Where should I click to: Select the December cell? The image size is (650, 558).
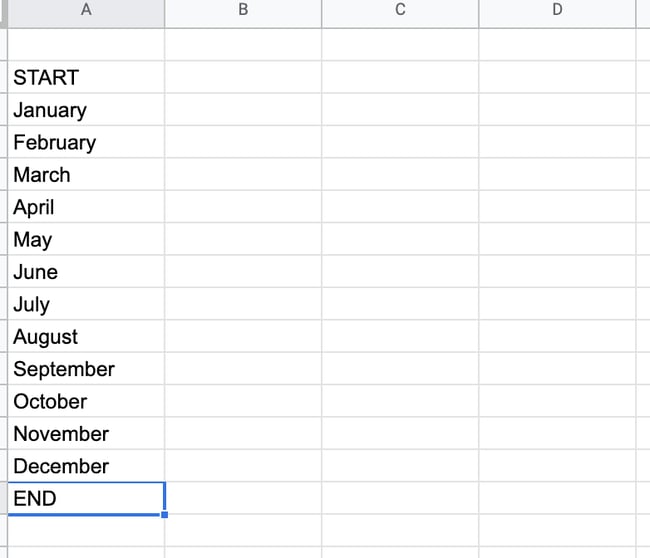pyautogui.click(x=85, y=466)
